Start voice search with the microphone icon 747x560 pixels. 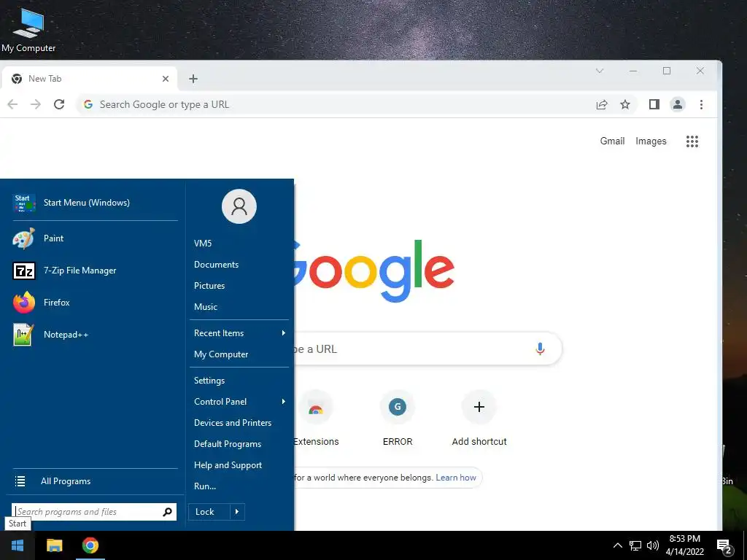tap(540, 349)
